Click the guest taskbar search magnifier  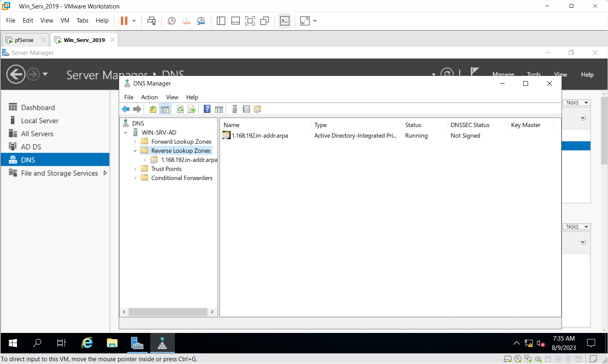37,343
